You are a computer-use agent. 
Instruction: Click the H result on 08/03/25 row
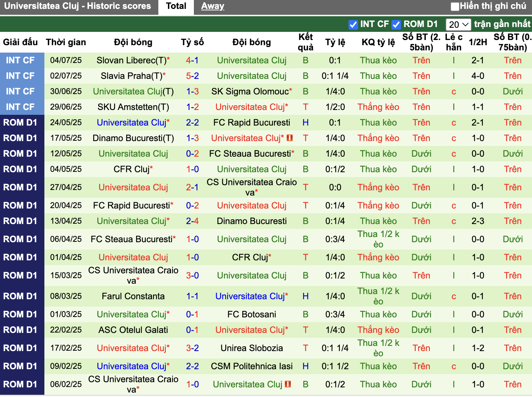tap(306, 296)
